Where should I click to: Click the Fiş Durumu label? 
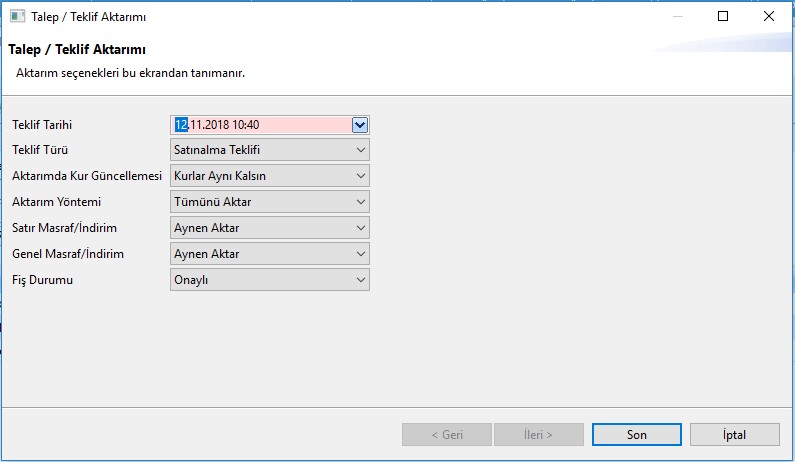click(x=43, y=280)
